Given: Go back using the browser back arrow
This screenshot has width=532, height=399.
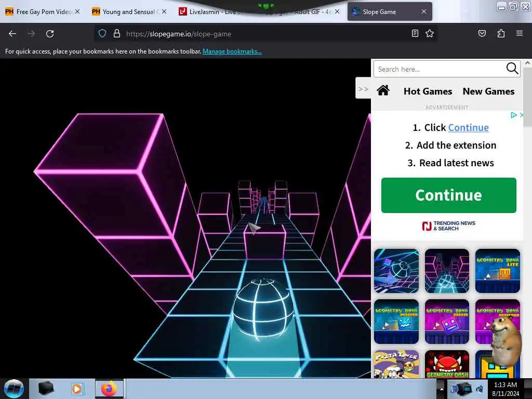Looking at the screenshot, I should [12, 34].
